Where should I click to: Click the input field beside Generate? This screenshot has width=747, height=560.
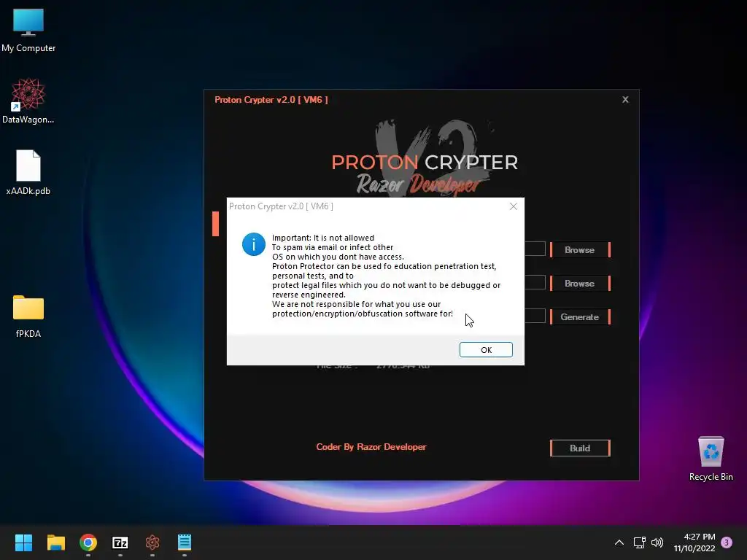click(x=535, y=316)
